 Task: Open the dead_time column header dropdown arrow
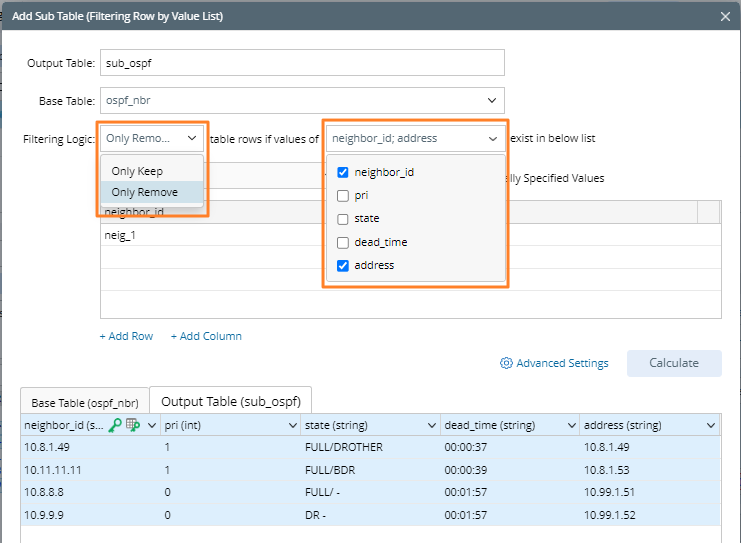pyautogui.click(x=571, y=426)
